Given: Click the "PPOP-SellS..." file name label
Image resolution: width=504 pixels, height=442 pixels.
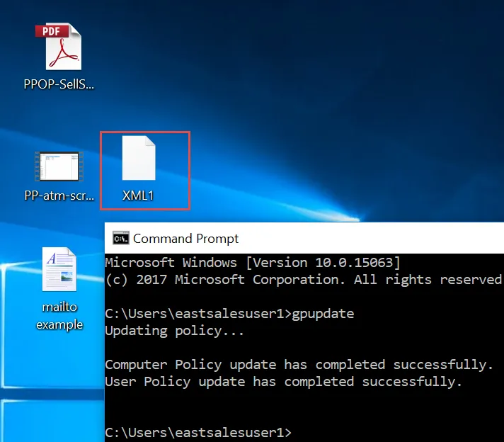Looking at the screenshot, I should tap(59, 84).
